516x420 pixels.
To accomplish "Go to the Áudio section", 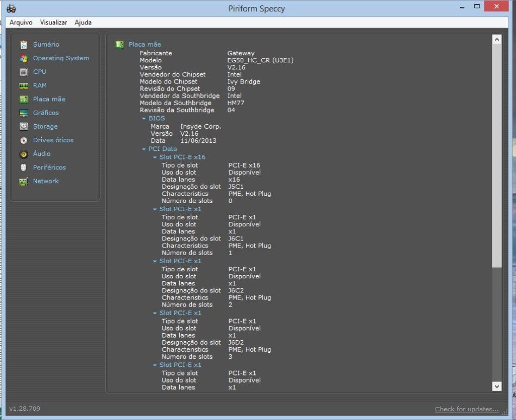I will pos(41,154).
